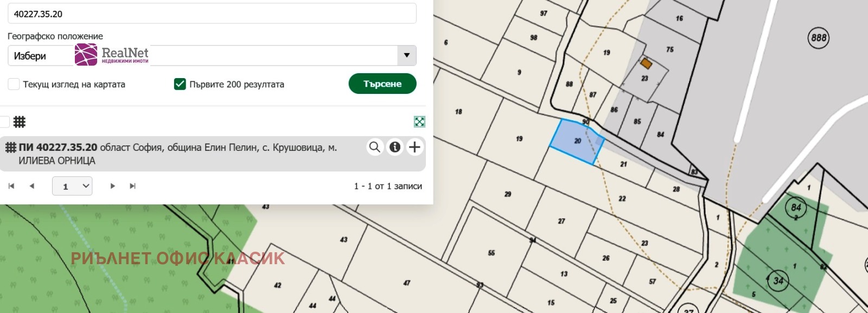Go to the previous results page

pyautogui.click(x=32, y=186)
